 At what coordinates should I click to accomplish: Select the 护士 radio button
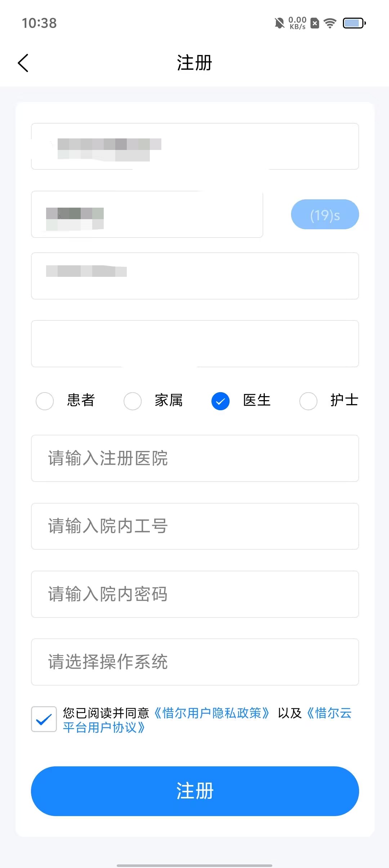tap(308, 401)
